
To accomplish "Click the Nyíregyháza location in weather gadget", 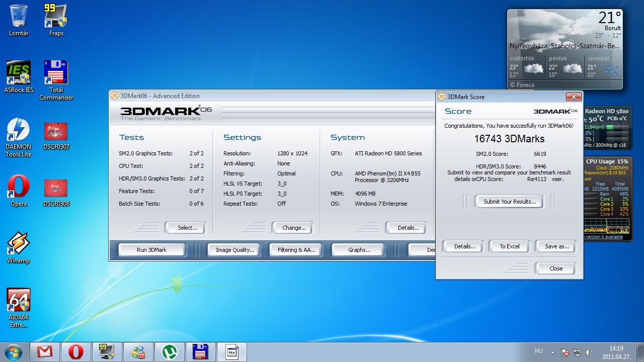I will [x=565, y=46].
